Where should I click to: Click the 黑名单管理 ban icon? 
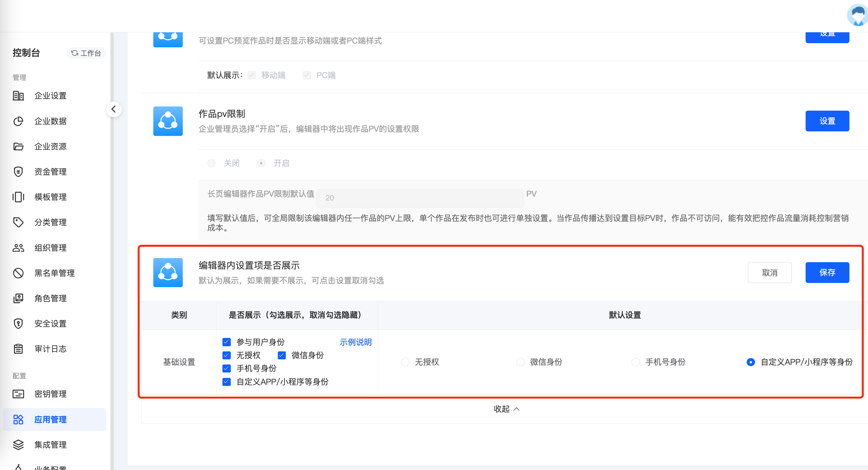[x=18, y=273]
